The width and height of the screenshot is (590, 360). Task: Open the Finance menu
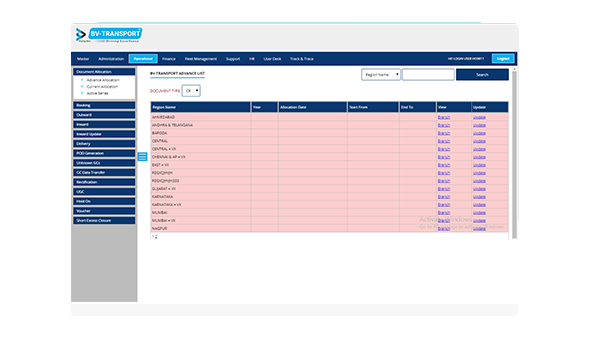169,59
